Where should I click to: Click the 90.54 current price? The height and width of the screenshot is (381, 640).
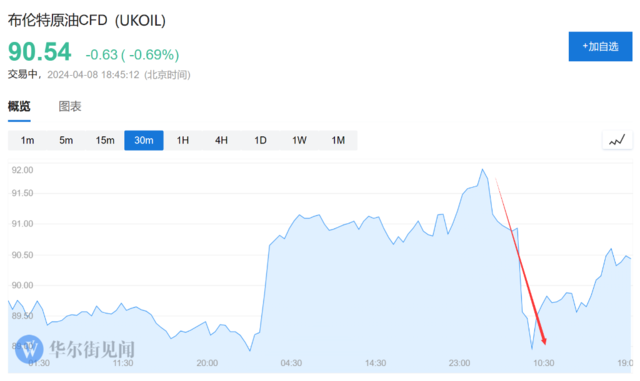(x=40, y=52)
